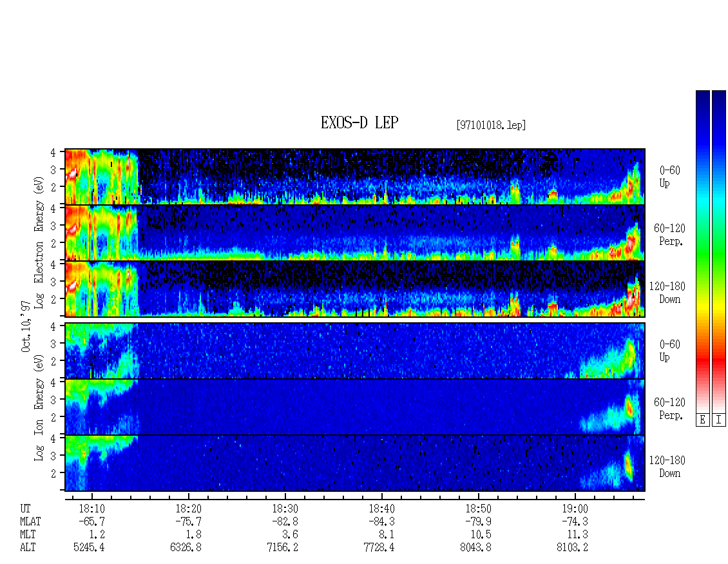Click the ALT value 8043.8
Screen dimensions: 728x564
475,548
